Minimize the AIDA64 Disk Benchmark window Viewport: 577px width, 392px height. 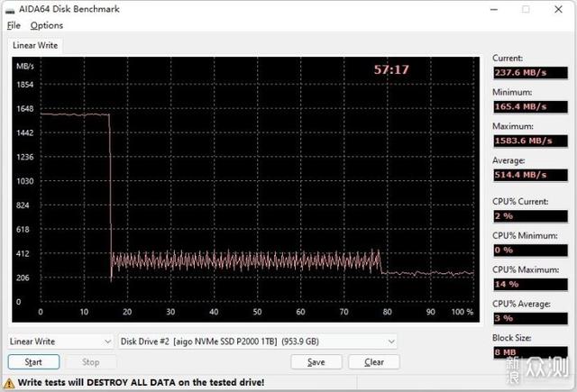click(x=494, y=9)
